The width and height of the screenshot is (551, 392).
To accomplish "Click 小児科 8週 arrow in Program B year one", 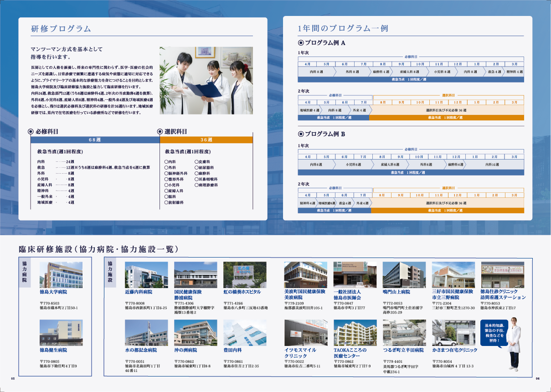I will tap(353, 164).
